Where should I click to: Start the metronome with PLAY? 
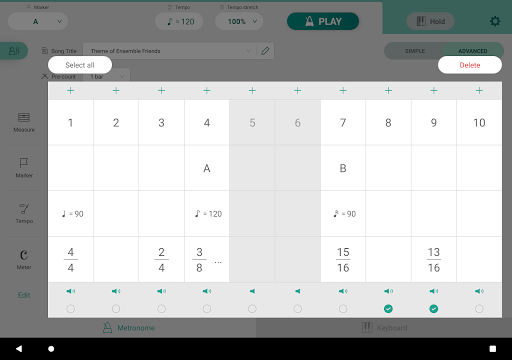[323, 22]
